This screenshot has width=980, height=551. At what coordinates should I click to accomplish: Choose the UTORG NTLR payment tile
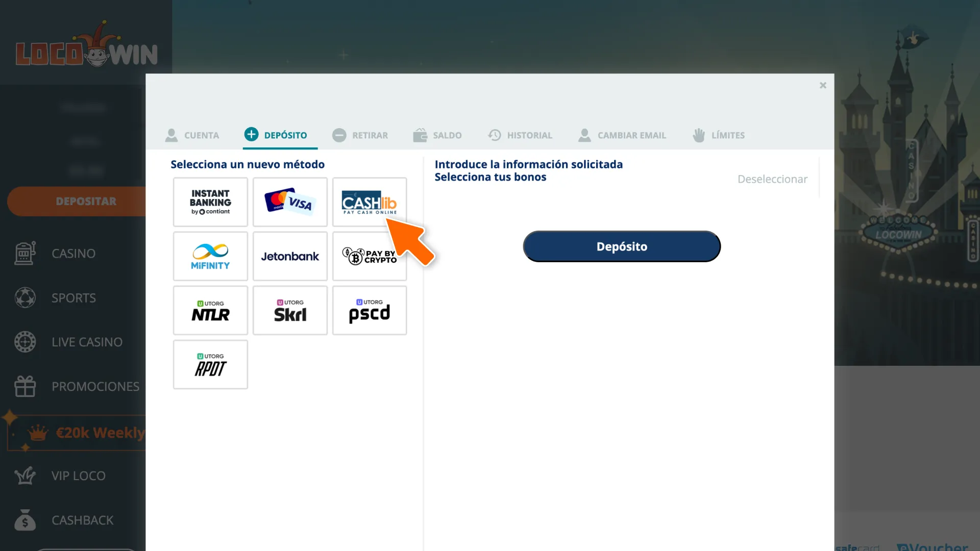210,310
